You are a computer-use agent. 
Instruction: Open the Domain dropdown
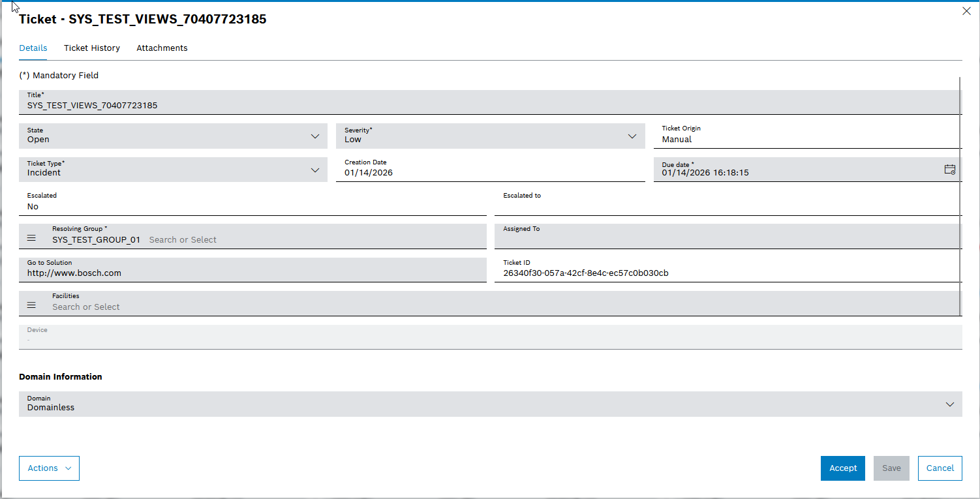tap(949, 404)
